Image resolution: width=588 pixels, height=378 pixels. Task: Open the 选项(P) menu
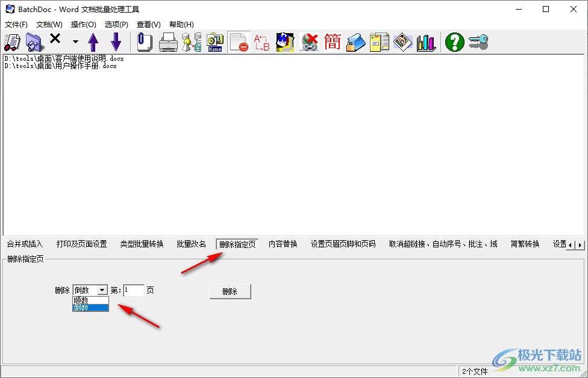116,24
